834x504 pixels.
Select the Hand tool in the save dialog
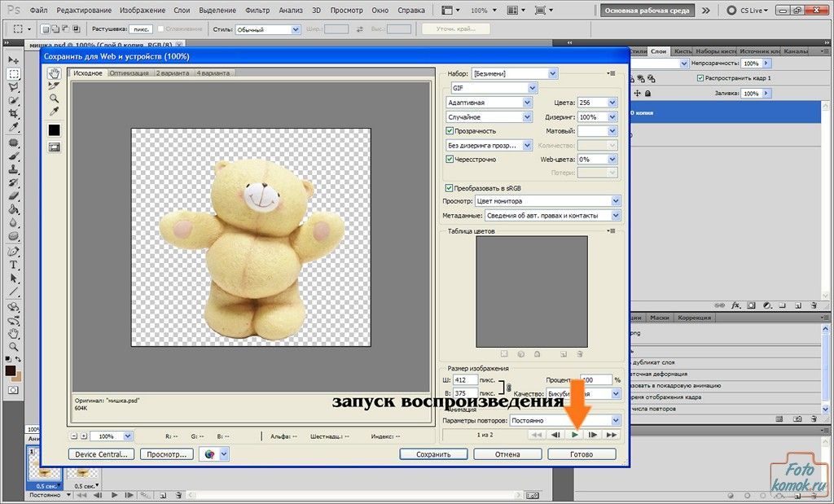tap(55, 73)
